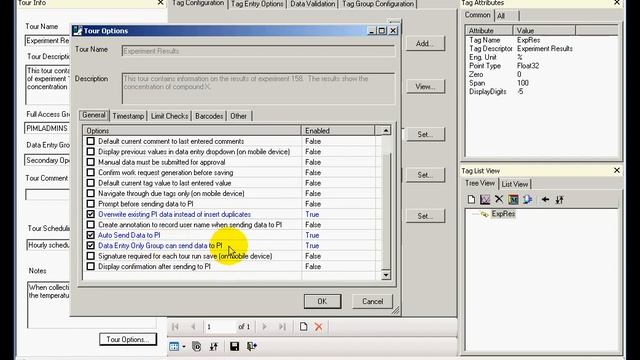Click the red delete X in navigation bar
Screen dimensions: 640x360
319,327
